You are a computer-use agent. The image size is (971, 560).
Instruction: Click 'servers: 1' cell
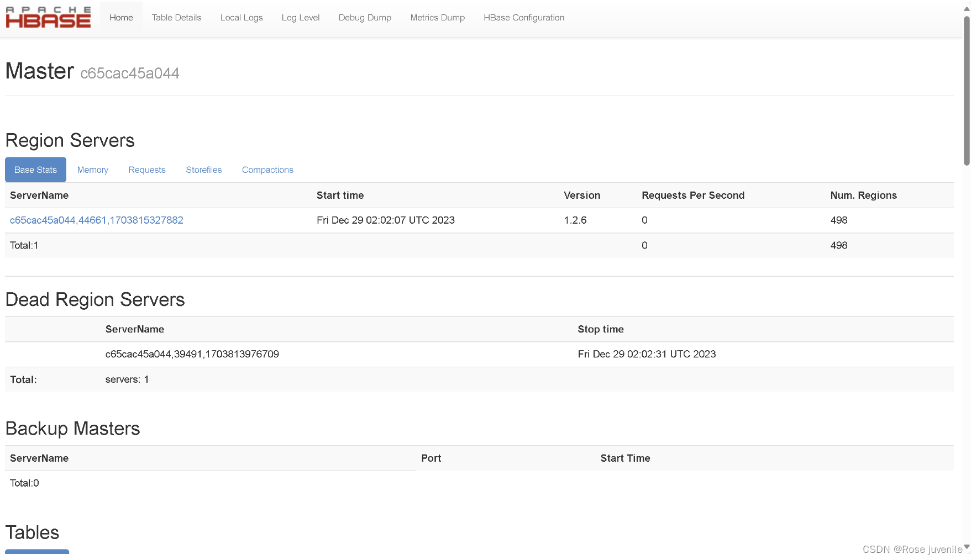[127, 380]
